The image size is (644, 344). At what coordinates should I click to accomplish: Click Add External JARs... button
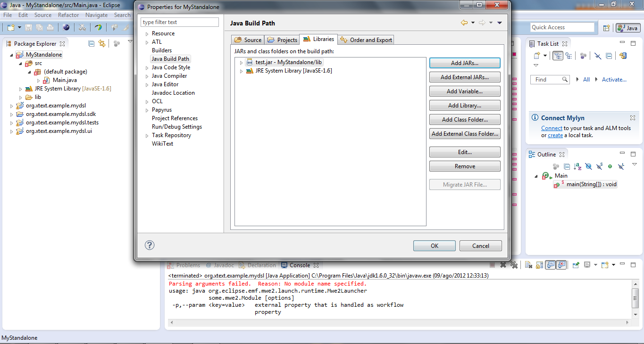pos(465,77)
